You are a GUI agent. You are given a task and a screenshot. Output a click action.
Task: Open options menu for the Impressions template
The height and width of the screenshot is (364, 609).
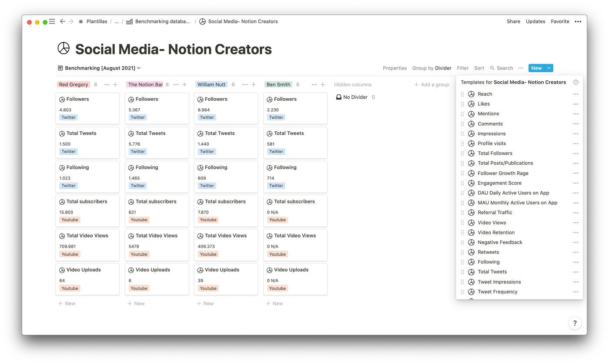coord(576,134)
